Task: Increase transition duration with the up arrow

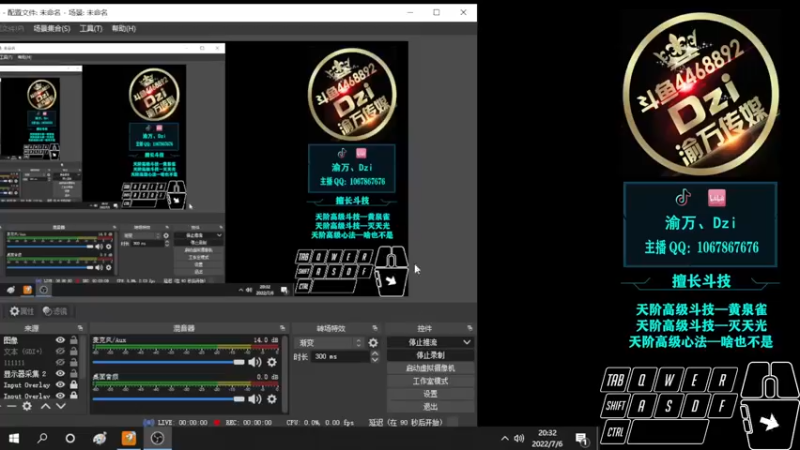Action: [x=375, y=354]
